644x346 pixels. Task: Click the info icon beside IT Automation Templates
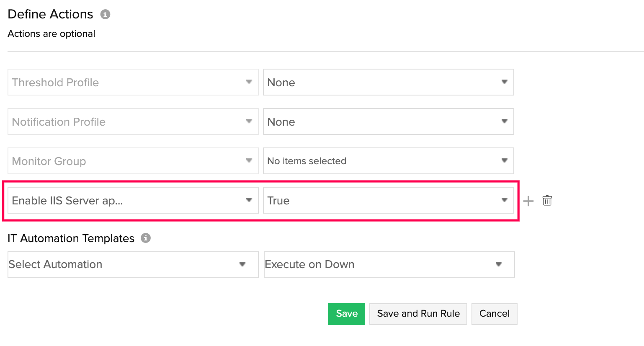(145, 238)
